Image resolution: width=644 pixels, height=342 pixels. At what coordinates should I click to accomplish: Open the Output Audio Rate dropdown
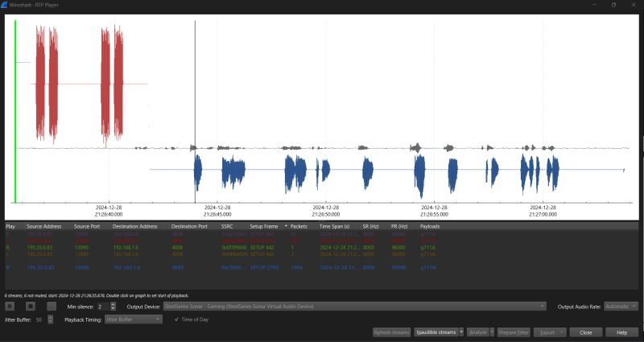click(621, 307)
